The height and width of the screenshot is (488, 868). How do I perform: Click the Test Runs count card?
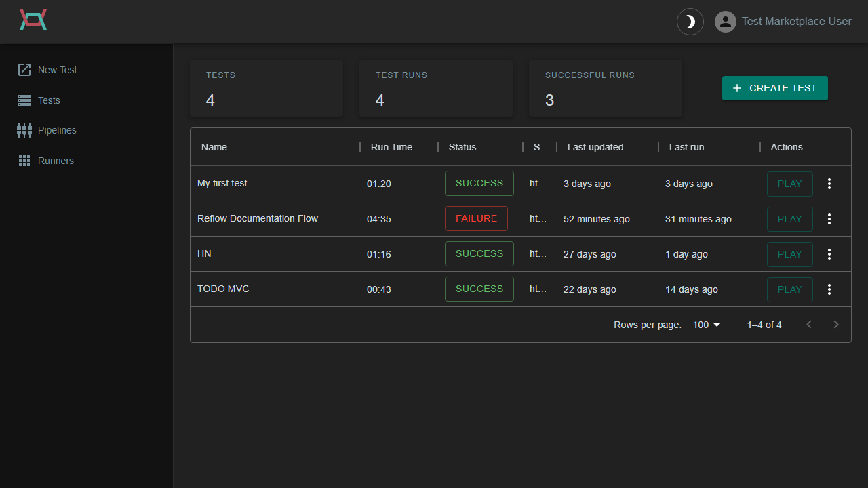point(436,88)
